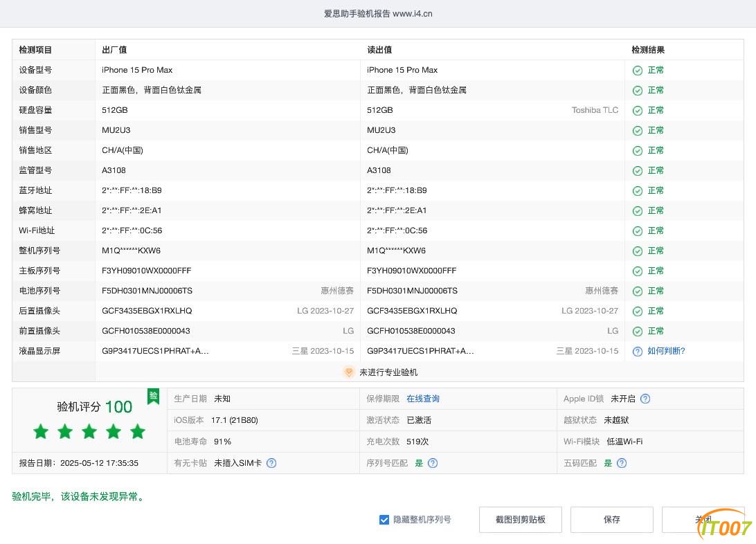Click Wi-Fi模块 value 低温Wi-Fi
756x544 pixels.
624,442
